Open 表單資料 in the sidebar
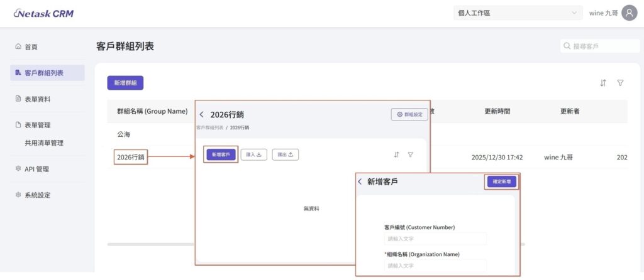Screen dimensions: 644x280 (x=38, y=99)
